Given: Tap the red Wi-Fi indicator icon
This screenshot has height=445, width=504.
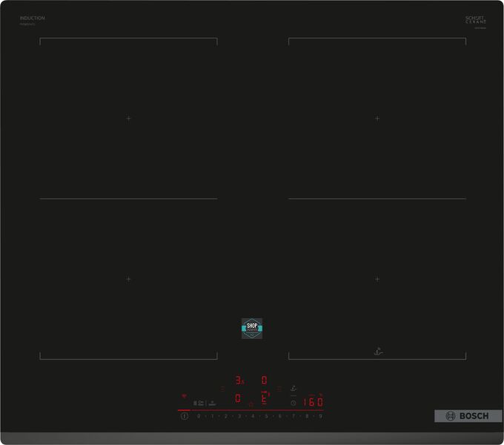Looking at the screenshot, I should (x=184, y=396).
